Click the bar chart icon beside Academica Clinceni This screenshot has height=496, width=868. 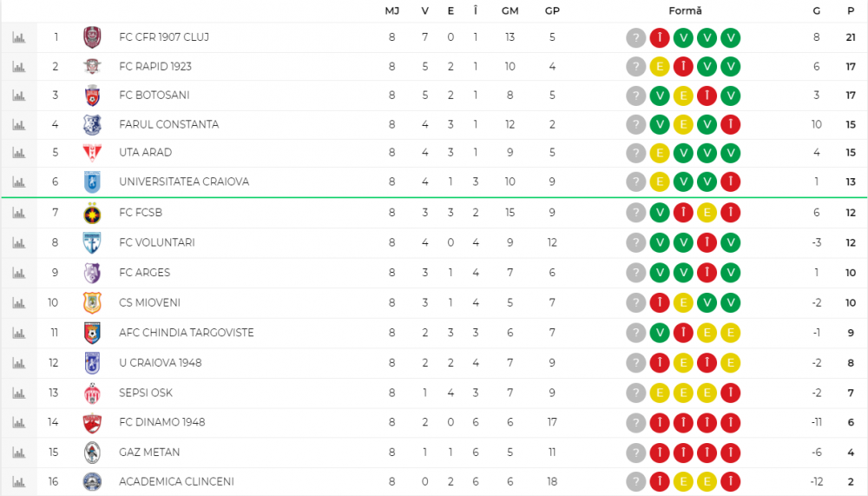(19, 481)
